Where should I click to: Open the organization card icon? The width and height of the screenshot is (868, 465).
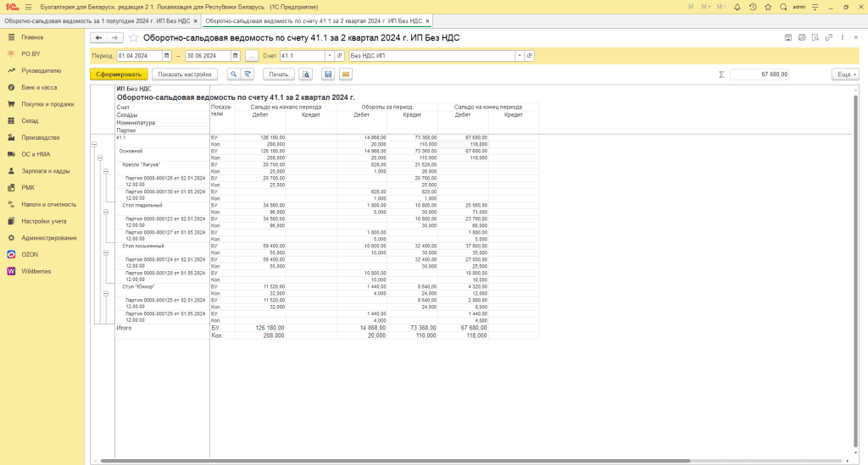530,56
